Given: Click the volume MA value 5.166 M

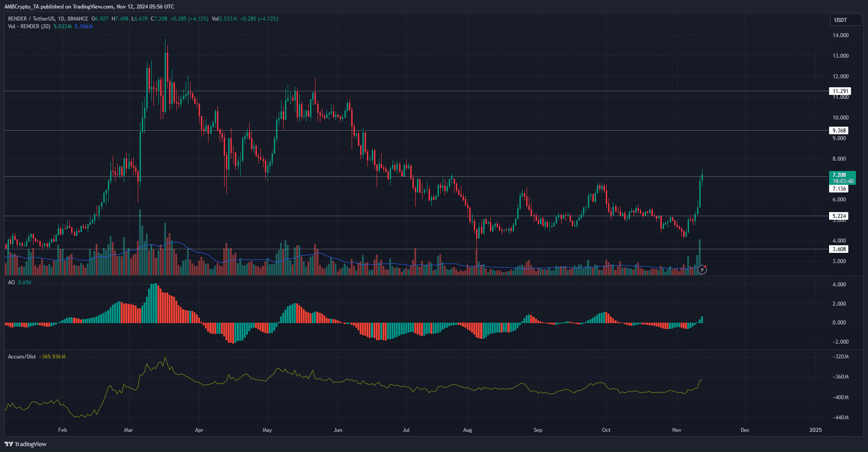Looking at the screenshot, I should tap(84, 26).
